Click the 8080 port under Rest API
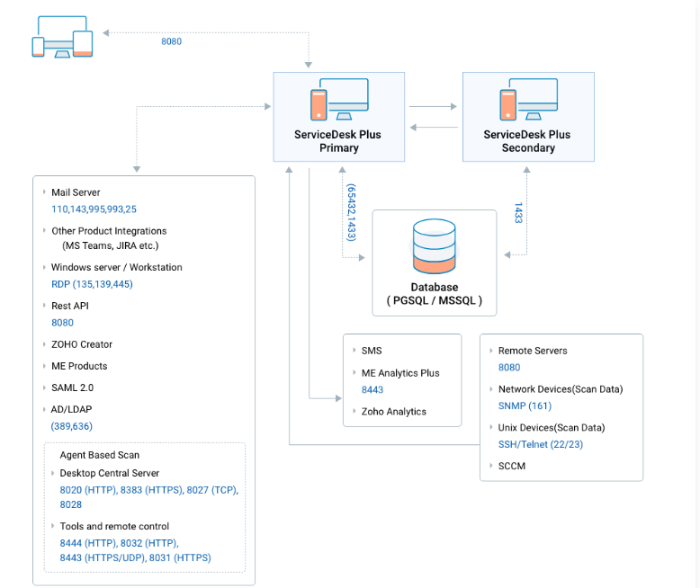700x588 pixels. [x=62, y=323]
